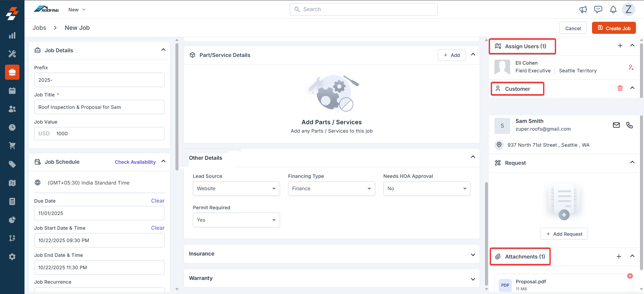Collapse the Job Schedule section
Screen dimensions: 644x294
pyautogui.click(x=163, y=161)
